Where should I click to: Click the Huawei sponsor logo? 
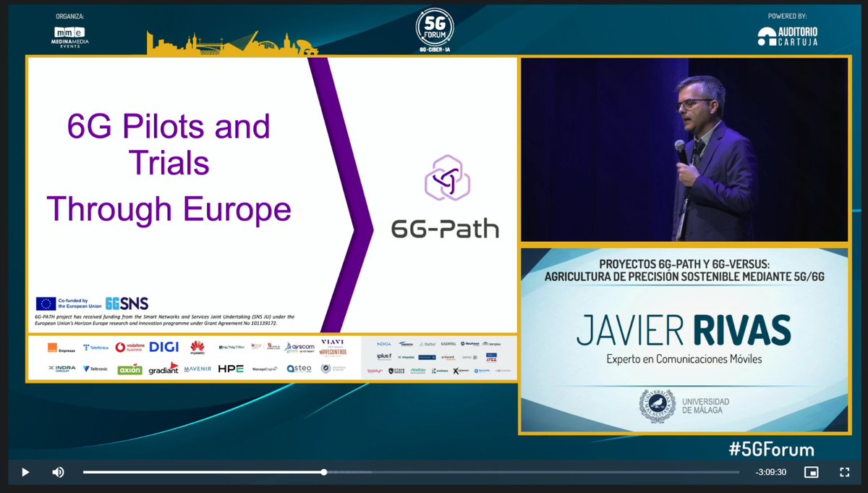tap(197, 347)
